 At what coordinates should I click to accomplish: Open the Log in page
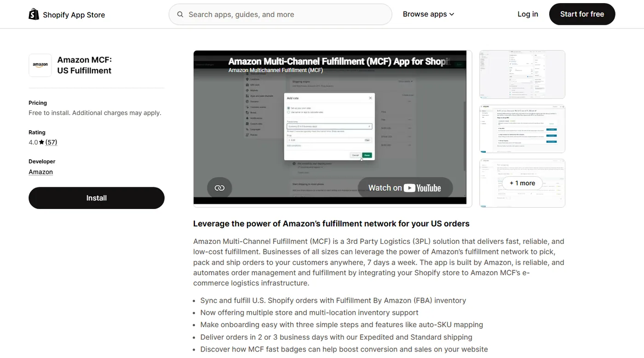(528, 14)
